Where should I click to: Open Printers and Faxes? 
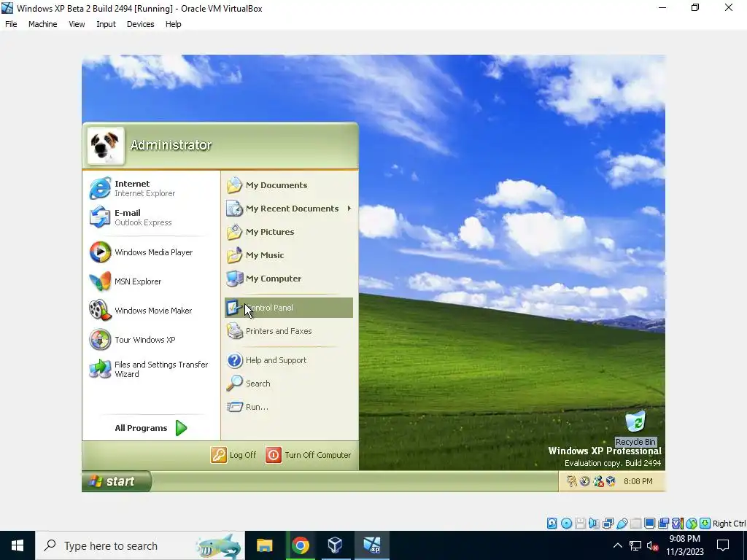point(289,331)
